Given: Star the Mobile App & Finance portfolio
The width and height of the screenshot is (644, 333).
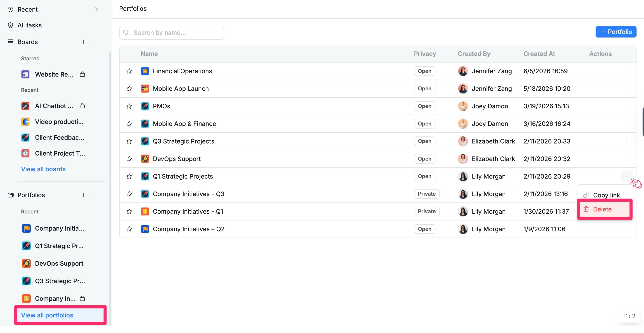Looking at the screenshot, I should click(129, 124).
